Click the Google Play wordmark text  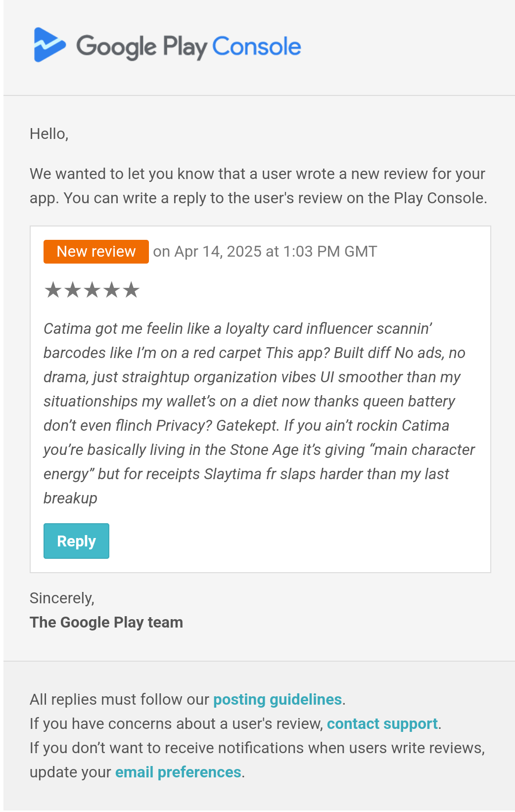tap(141, 47)
